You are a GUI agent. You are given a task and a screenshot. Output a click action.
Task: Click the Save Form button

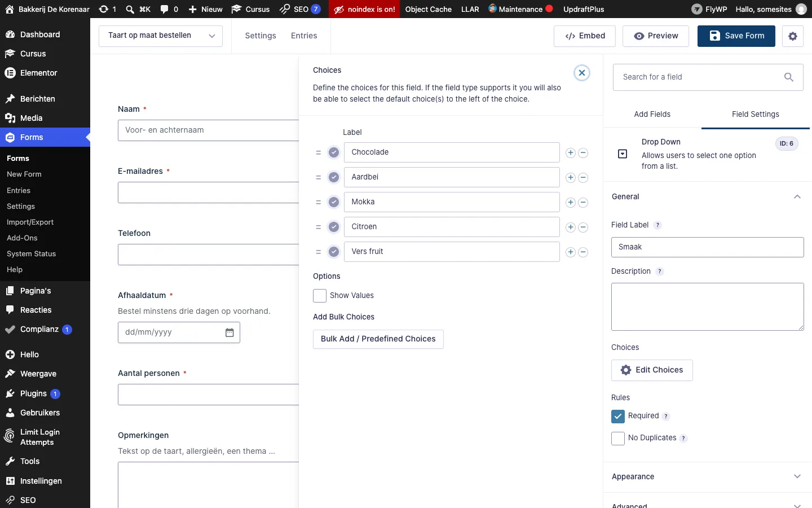736,36
